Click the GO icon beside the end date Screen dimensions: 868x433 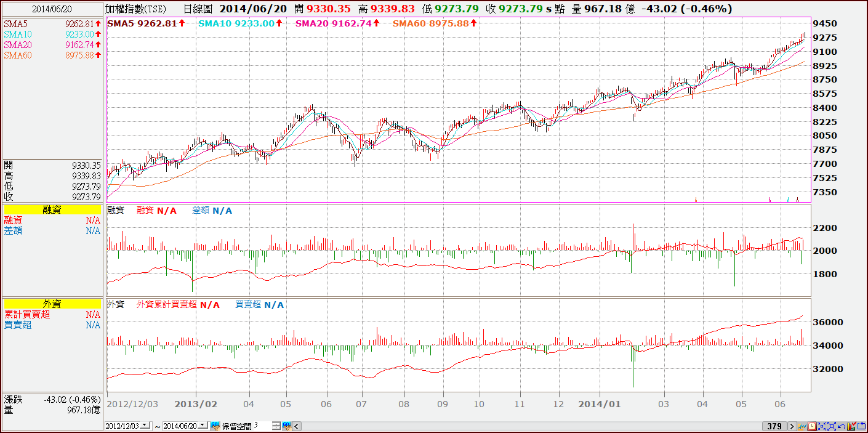pyautogui.click(x=215, y=426)
